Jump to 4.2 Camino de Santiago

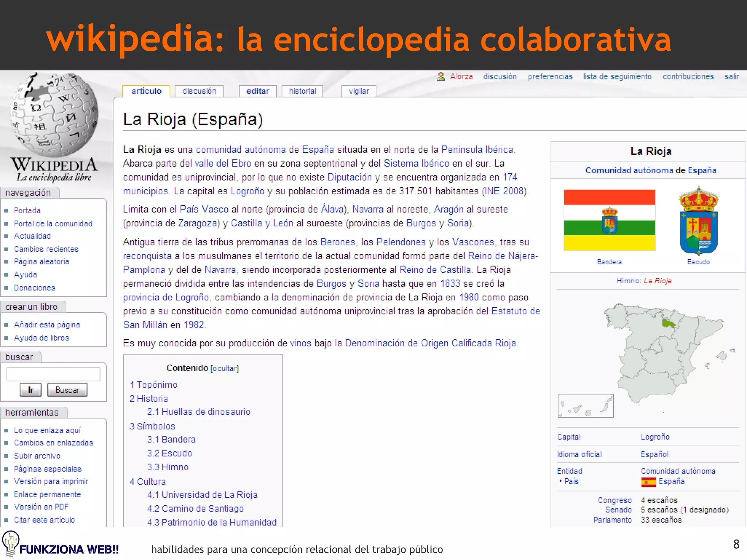click(196, 509)
